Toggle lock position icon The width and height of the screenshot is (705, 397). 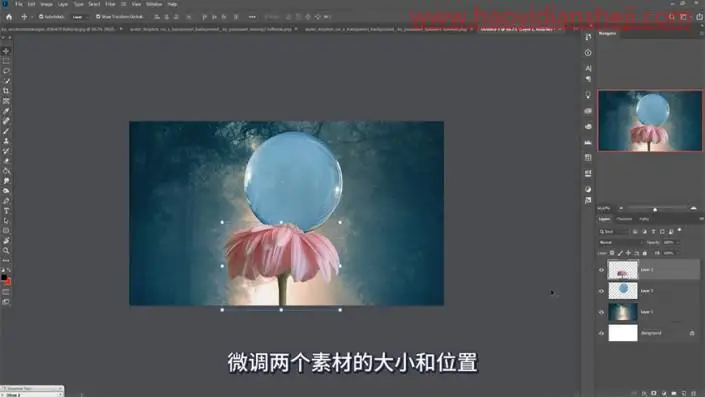click(x=628, y=253)
